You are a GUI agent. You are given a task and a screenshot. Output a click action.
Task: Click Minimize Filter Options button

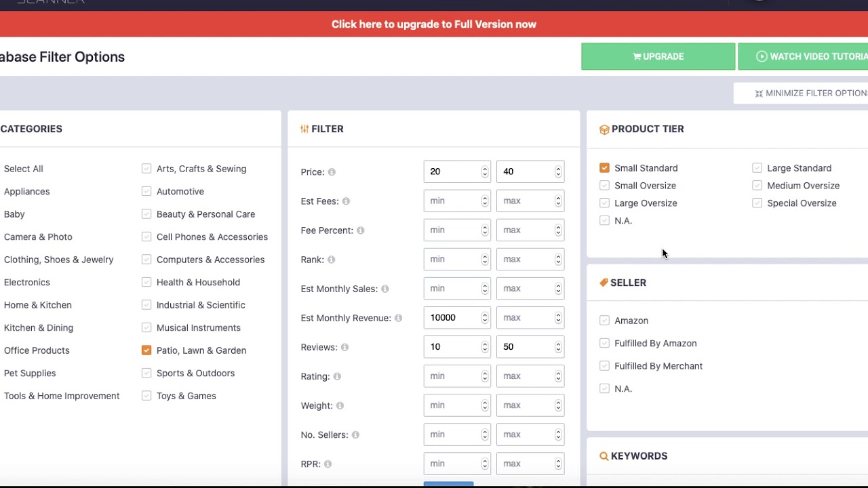pyautogui.click(x=801, y=94)
